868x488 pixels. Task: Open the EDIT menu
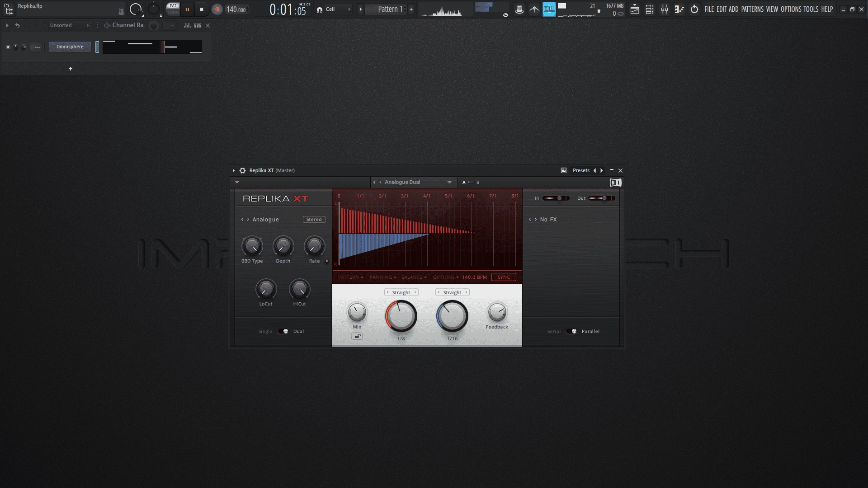(x=722, y=9)
